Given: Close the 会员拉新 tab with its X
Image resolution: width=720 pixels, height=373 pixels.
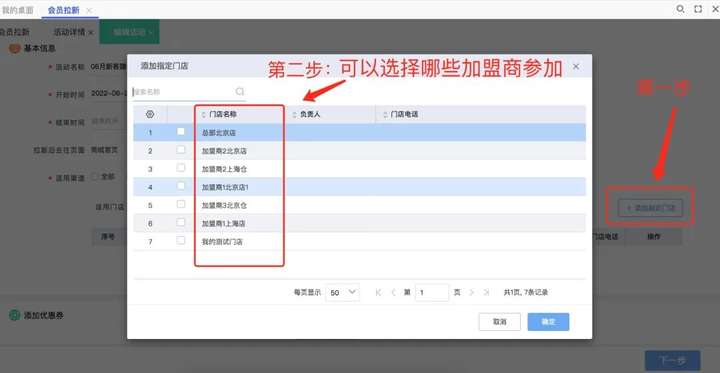Looking at the screenshot, I should click(x=89, y=10).
